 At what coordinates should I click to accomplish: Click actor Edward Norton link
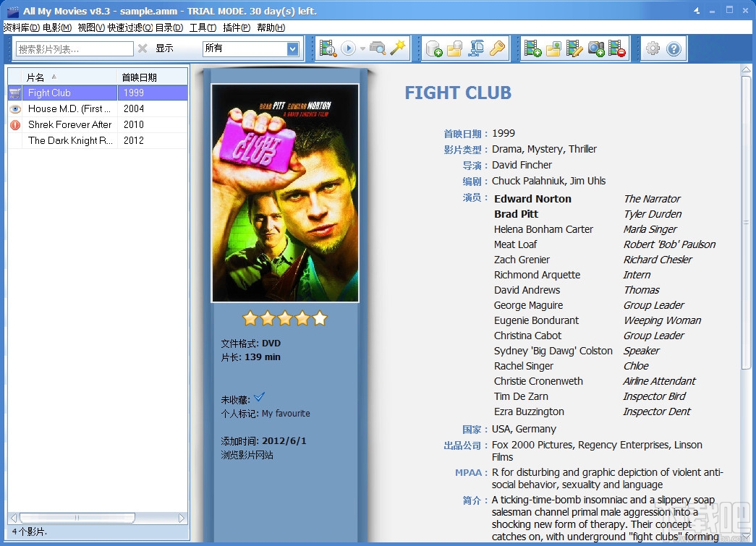pos(532,199)
